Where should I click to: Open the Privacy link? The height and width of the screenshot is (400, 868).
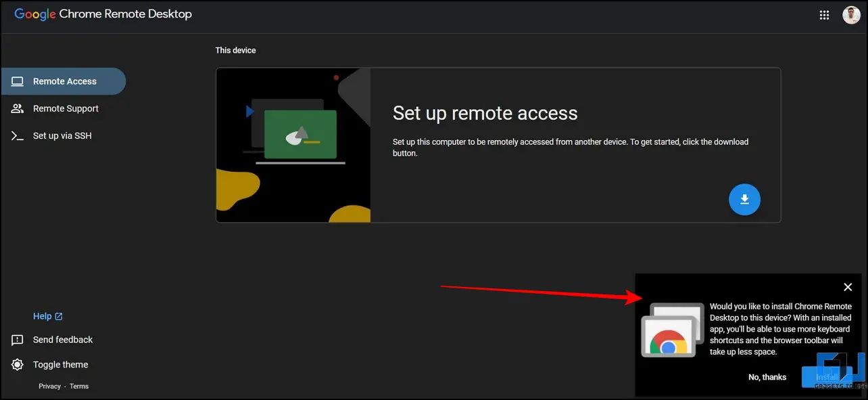point(49,386)
